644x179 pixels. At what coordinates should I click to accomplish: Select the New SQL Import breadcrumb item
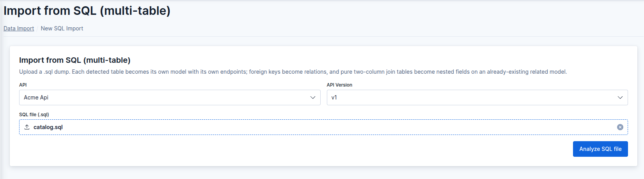point(62,28)
